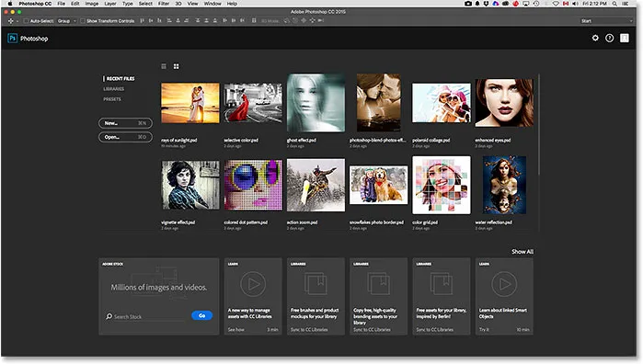Select the 3D Pan mode icon
643x364 pixels.
(304, 20)
